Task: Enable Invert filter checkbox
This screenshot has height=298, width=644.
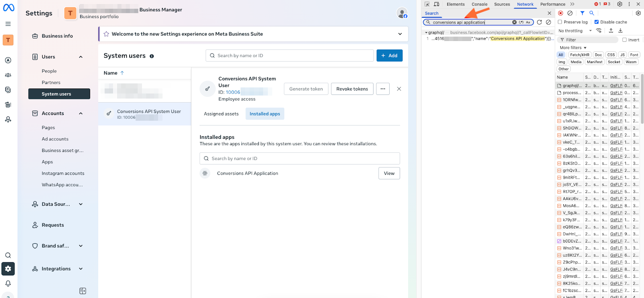Action: 624,40
